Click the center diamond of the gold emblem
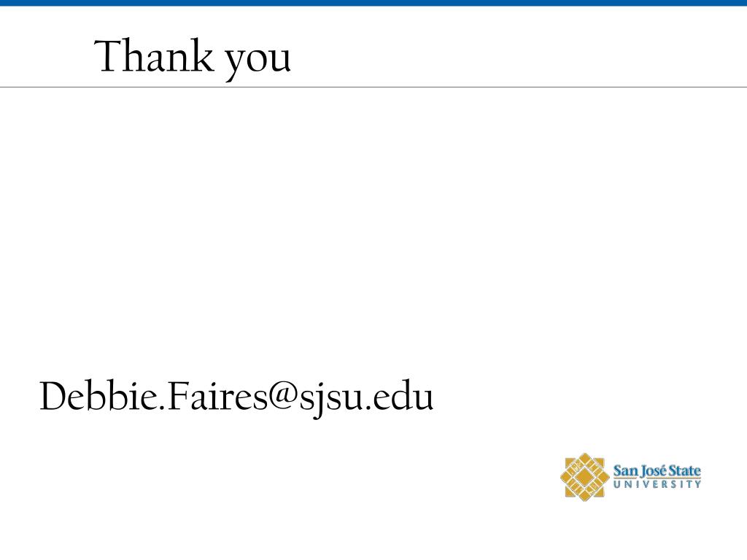747x560 pixels. pyautogui.click(x=584, y=477)
